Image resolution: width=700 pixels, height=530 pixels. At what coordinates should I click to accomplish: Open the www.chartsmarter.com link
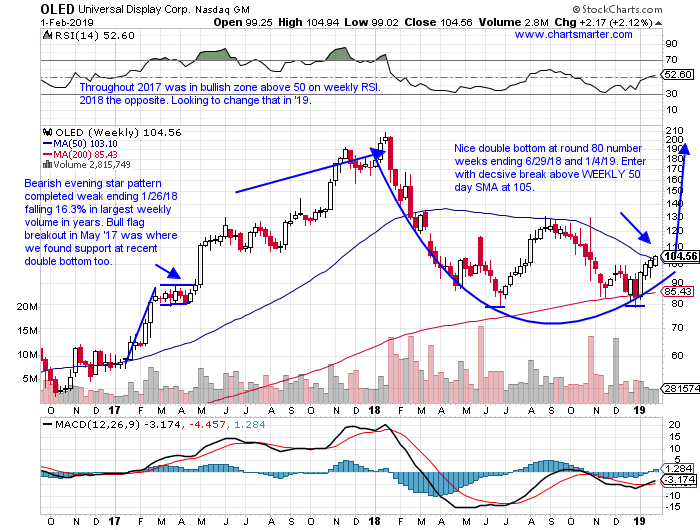(x=573, y=34)
